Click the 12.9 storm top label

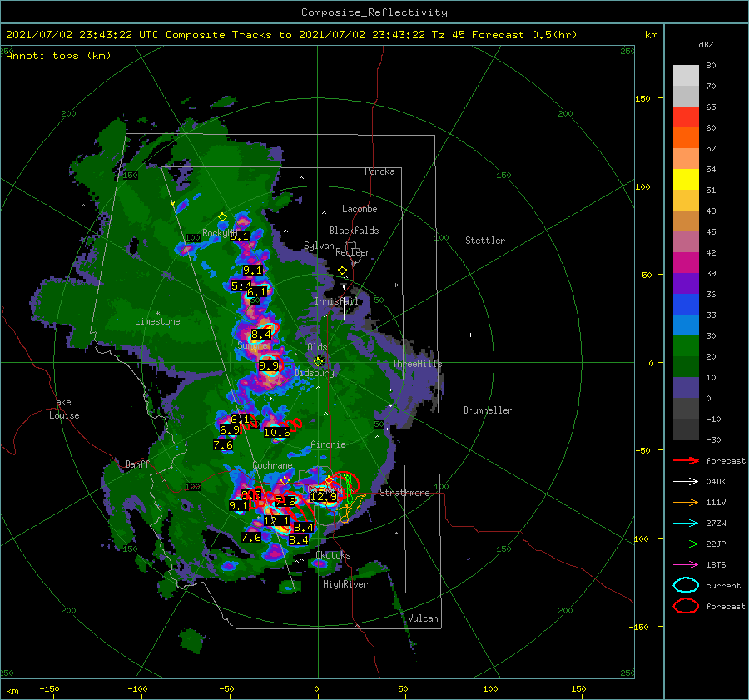324,496
